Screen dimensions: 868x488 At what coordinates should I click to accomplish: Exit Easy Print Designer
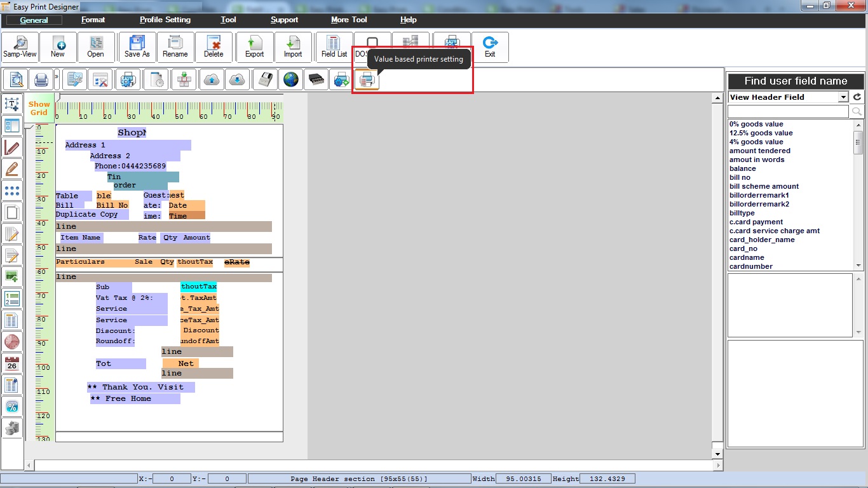point(490,48)
